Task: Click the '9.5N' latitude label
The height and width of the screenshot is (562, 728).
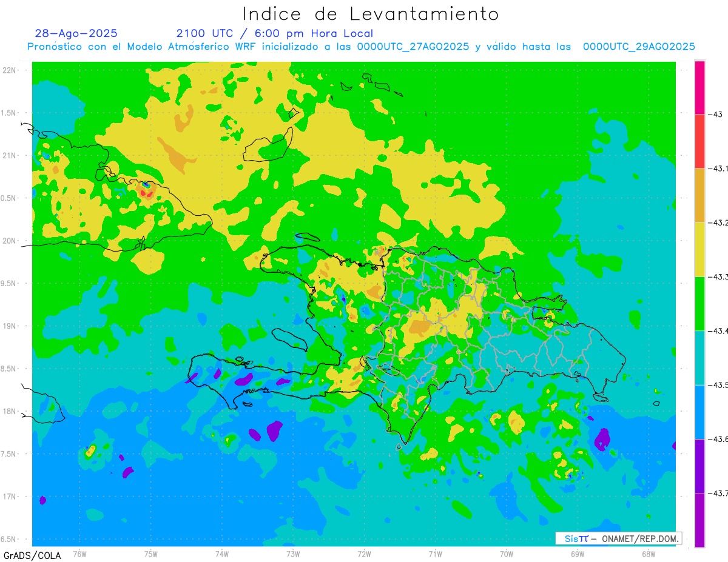Action: click(9, 283)
